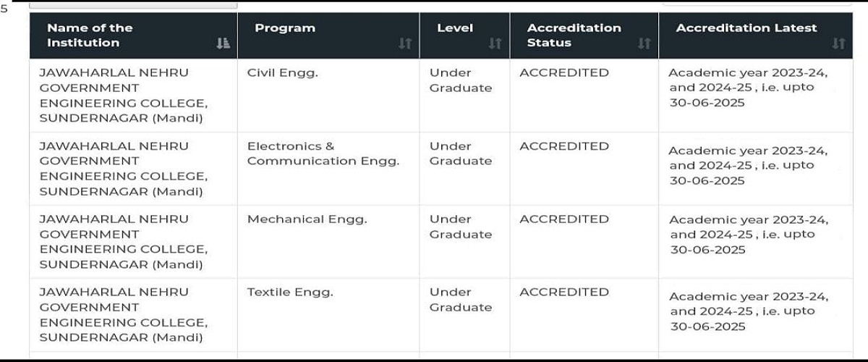The image size is (868, 362).
Task: Select Under Graduate level in Electronics & Communication row
Action: (x=461, y=153)
